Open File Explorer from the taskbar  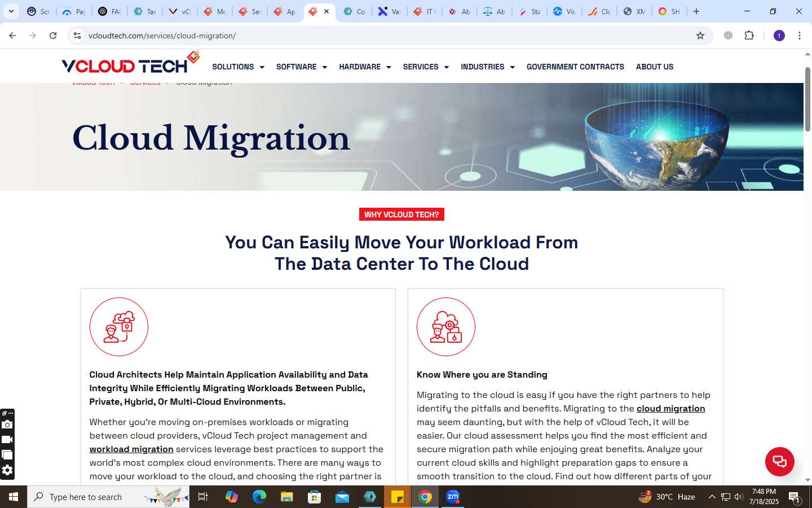(287, 497)
